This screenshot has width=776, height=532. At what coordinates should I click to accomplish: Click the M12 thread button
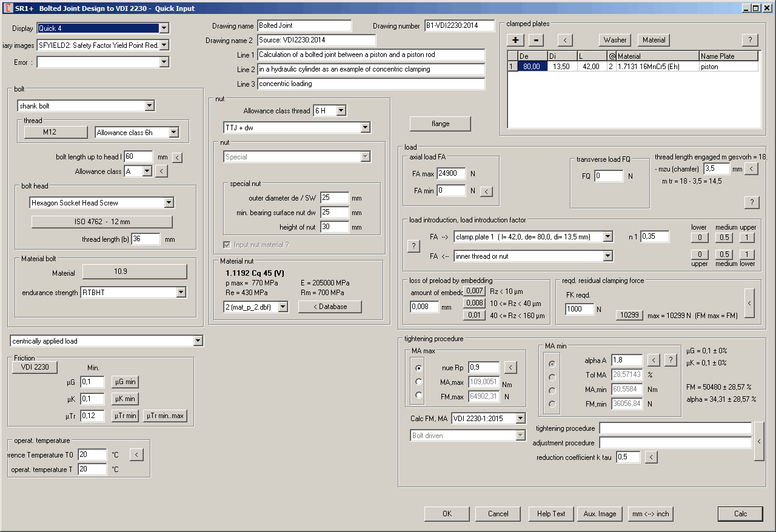(50, 132)
